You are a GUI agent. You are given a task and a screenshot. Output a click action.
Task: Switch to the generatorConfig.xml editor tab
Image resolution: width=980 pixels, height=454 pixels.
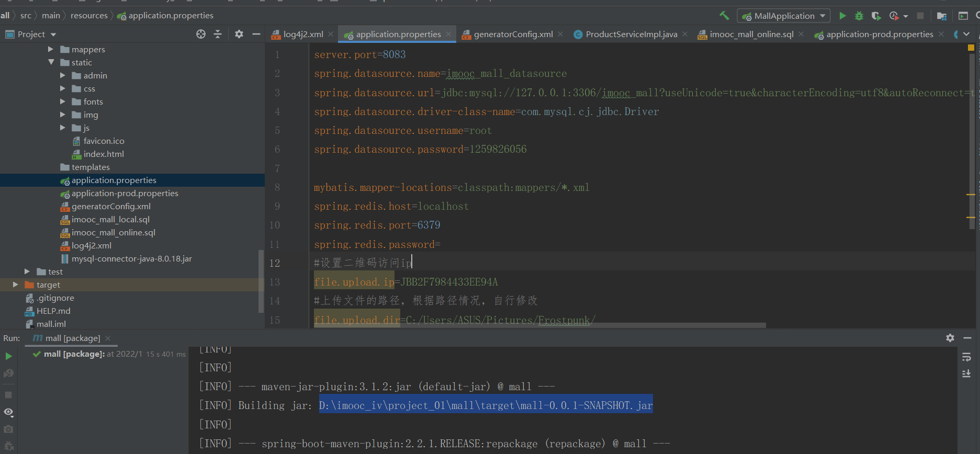coord(507,34)
